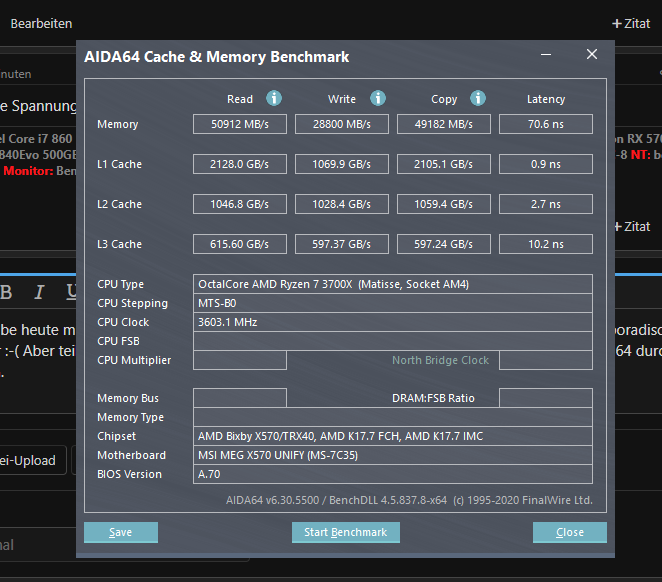Select L2 Cache Latency 2.7 ns
This screenshot has height=582, width=662.
pos(546,204)
